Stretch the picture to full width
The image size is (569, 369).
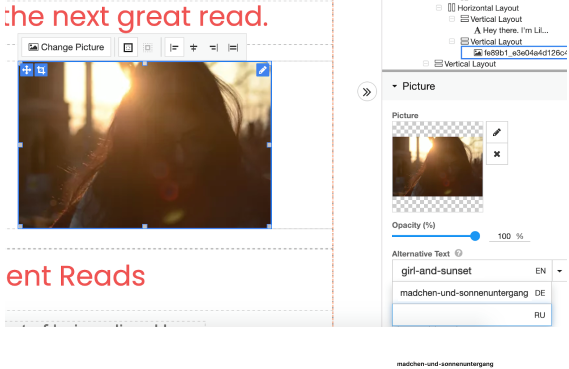pos(233,48)
